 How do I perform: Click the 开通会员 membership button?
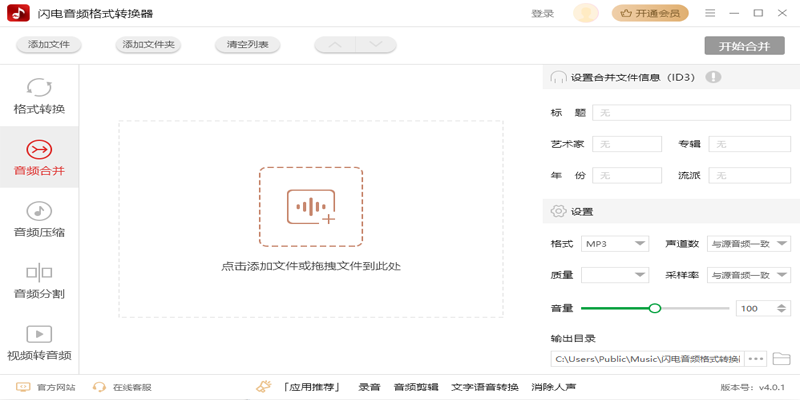(650, 13)
